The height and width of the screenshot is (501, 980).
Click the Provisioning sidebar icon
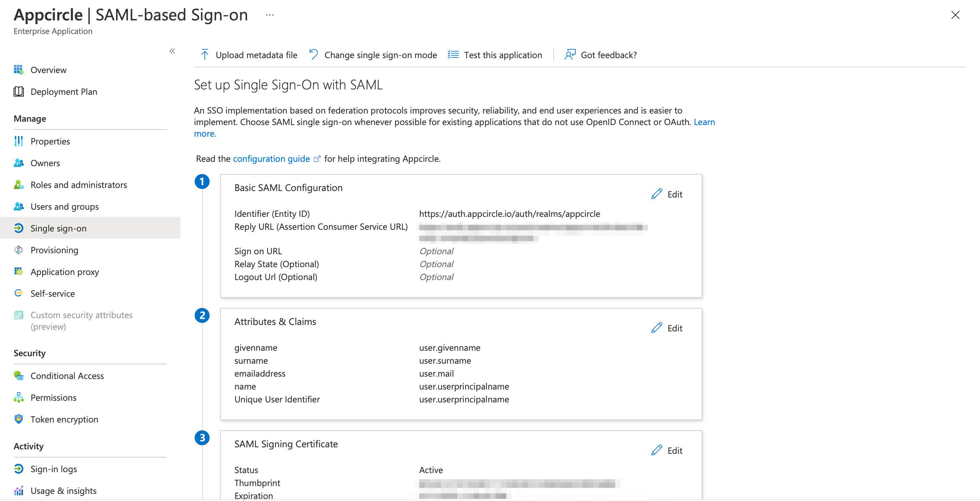coord(18,250)
